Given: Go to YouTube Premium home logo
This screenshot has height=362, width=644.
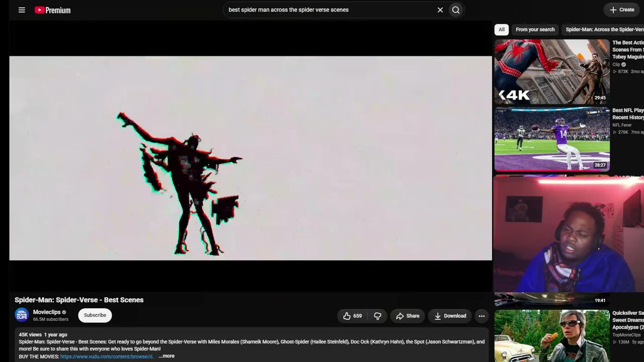Looking at the screenshot, I should pyautogui.click(x=52, y=10).
